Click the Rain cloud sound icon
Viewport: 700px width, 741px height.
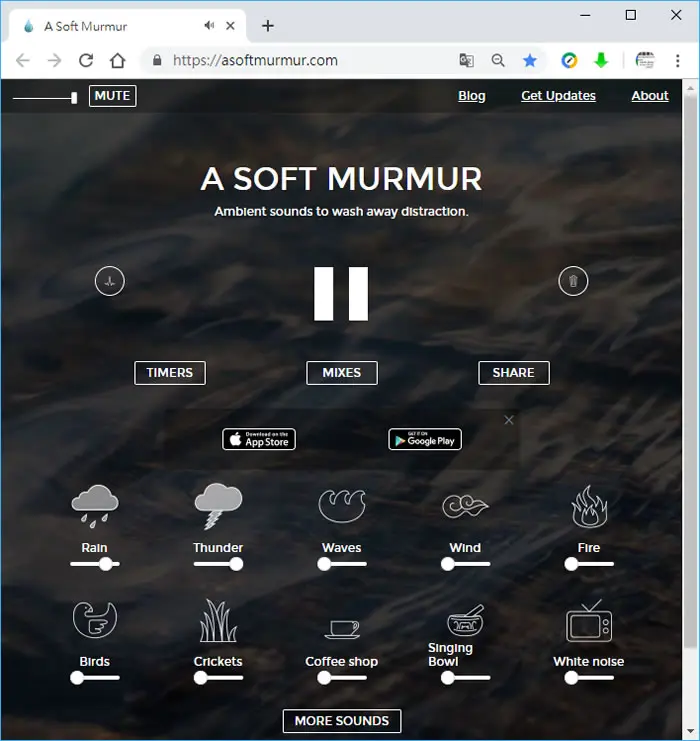coord(95,506)
